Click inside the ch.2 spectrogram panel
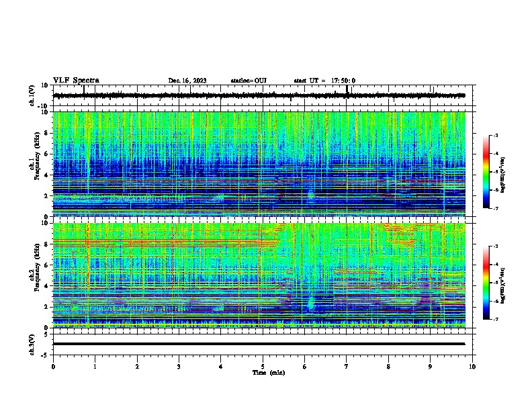Viewport: 532px width, 411px height. pyautogui.click(x=259, y=275)
